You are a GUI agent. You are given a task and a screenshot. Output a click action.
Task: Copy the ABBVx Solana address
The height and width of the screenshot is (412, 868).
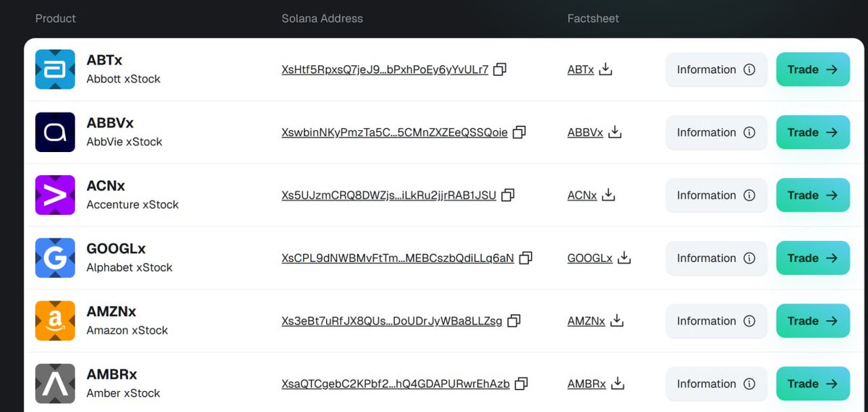[519, 133]
